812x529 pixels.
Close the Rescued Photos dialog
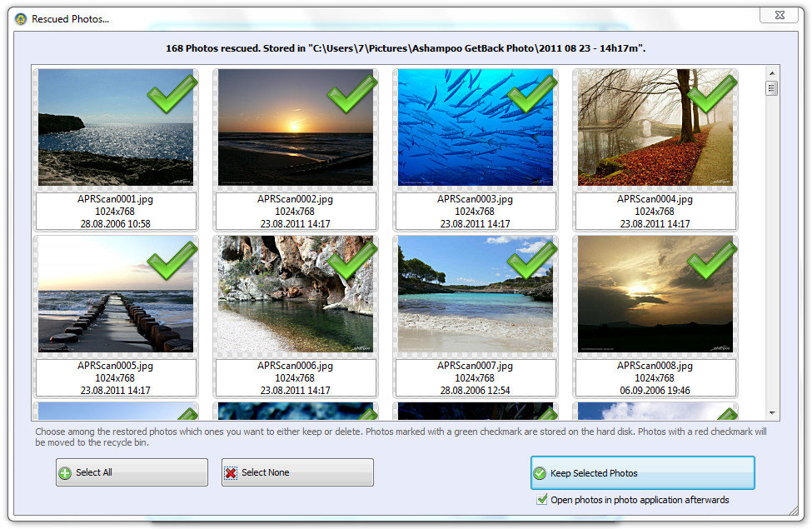780,15
